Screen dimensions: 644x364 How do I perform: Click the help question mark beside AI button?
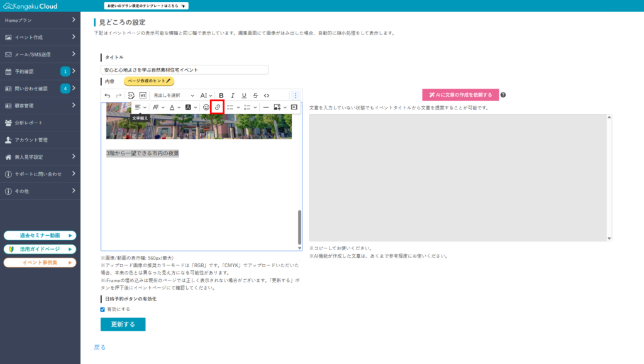503,95
